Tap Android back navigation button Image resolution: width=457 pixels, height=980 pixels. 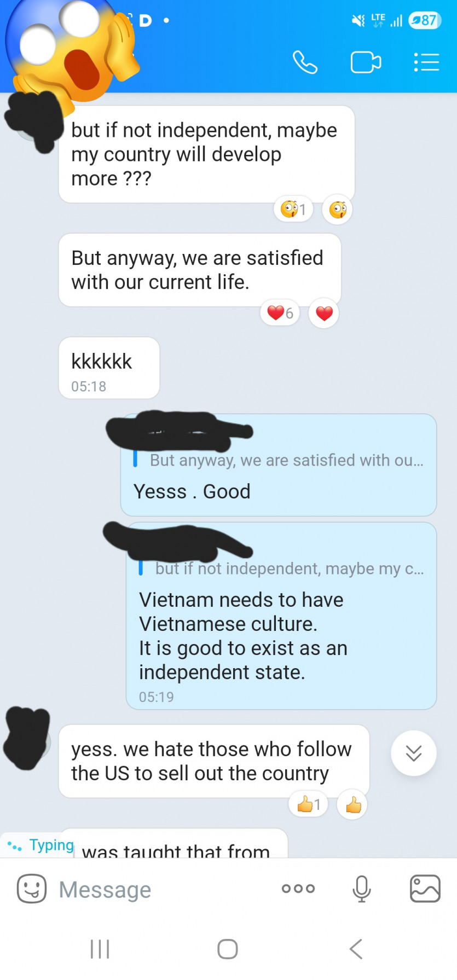tap(356, 948)
